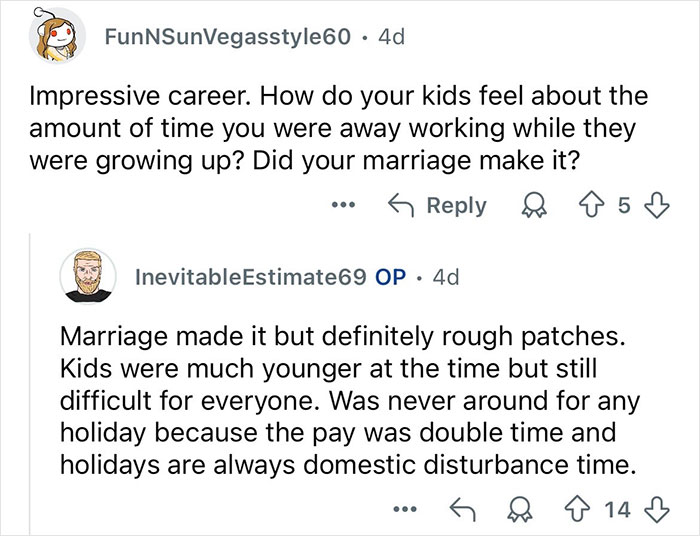Click InevitableEstimate69's bearded avatar
The width and height of the screenshot is (700, 536).
coord(86,276)
